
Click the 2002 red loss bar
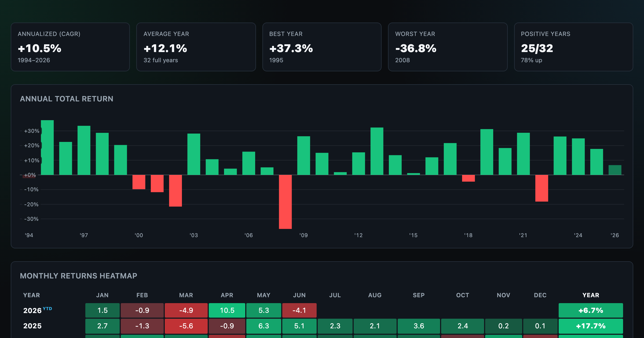[x=175, y=191]
